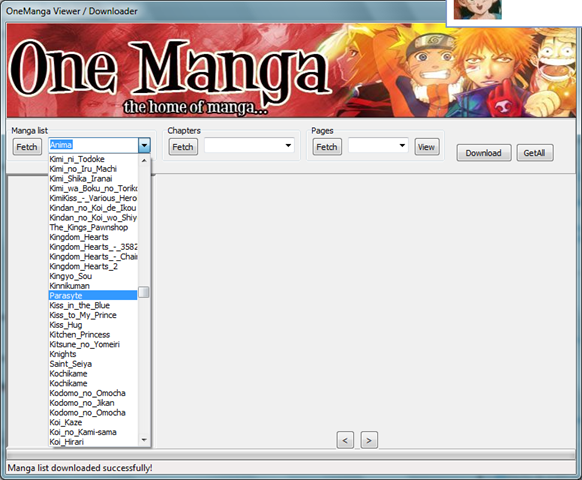The height and width of the screenshot is (480, 582).
Task: Advance to the next page with the right arrow button
Action: [369, 440]
